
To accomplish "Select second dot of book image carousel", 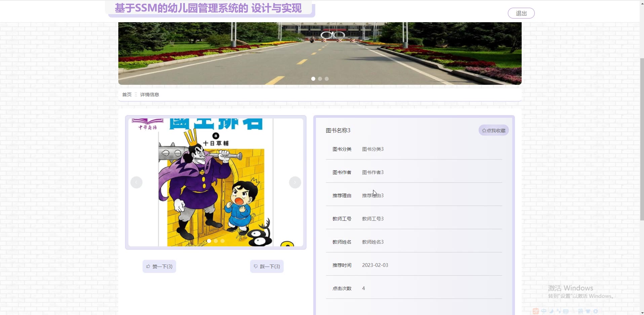I will point(216,241).
